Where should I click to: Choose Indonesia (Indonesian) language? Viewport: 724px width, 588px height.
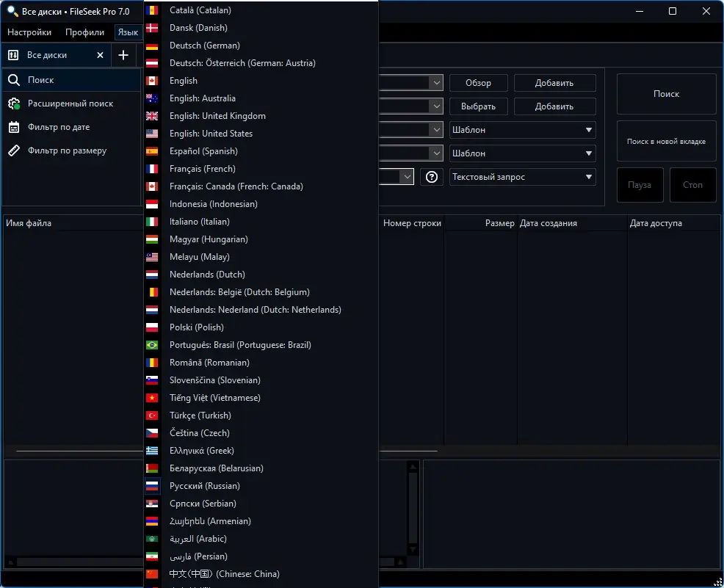[x=261, y=204]
